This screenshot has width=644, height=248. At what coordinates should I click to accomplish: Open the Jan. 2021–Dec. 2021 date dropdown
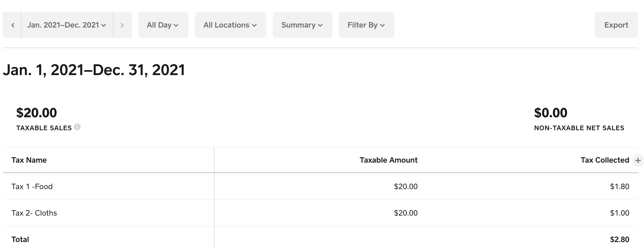(x=67, y=25)
